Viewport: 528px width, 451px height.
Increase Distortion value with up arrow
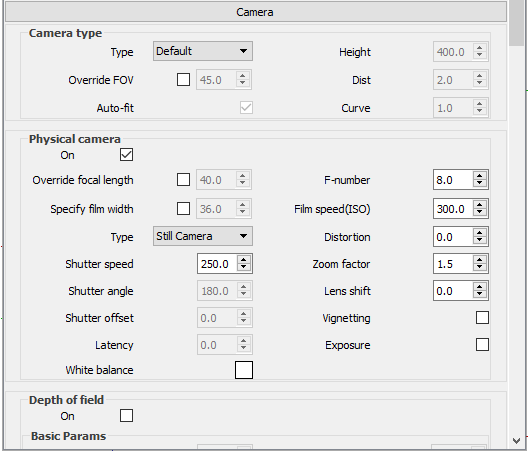click(x=480, y=233)
